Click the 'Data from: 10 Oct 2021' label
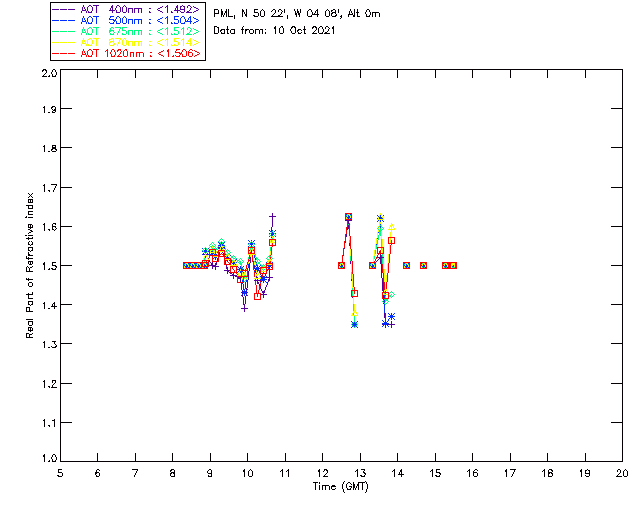Viewport: 640px width, 512px height. (274, 31)
